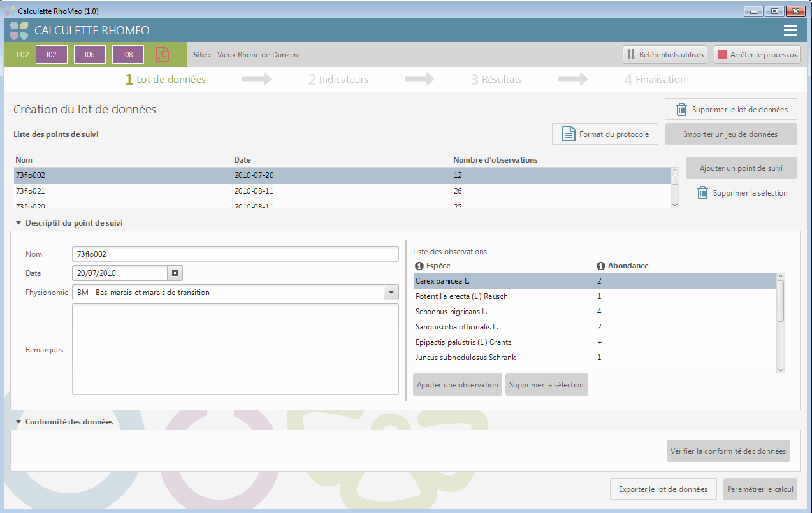Click Paramétrer le calcul
The image size is (812, 513).
tap(760, 489)
